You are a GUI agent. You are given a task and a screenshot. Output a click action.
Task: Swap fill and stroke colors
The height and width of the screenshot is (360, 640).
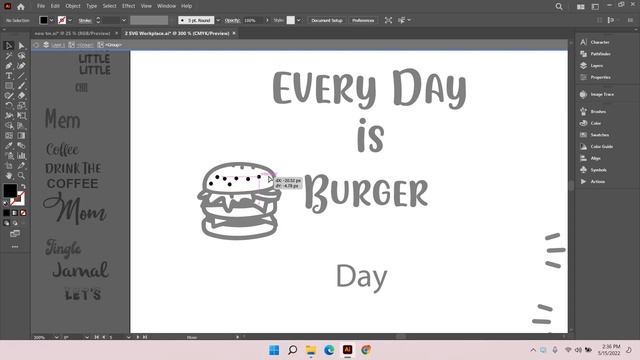pos(23,186)
